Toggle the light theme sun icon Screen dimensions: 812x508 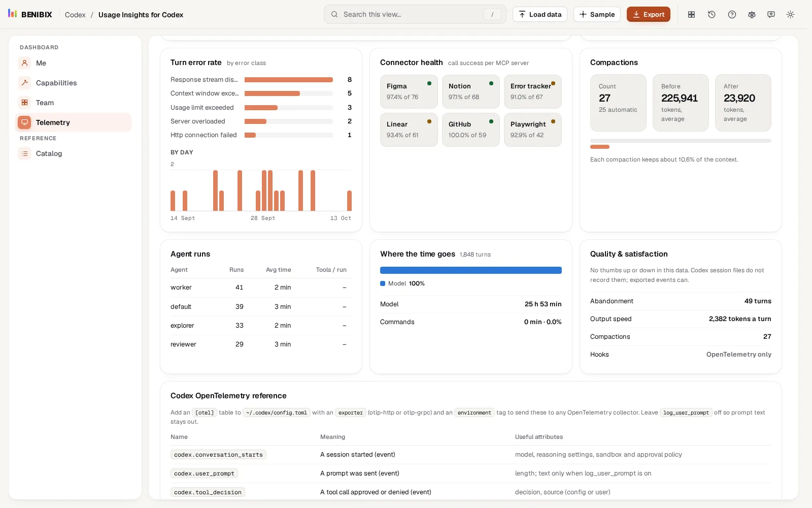pyautogui.click(x=790, y=15)
